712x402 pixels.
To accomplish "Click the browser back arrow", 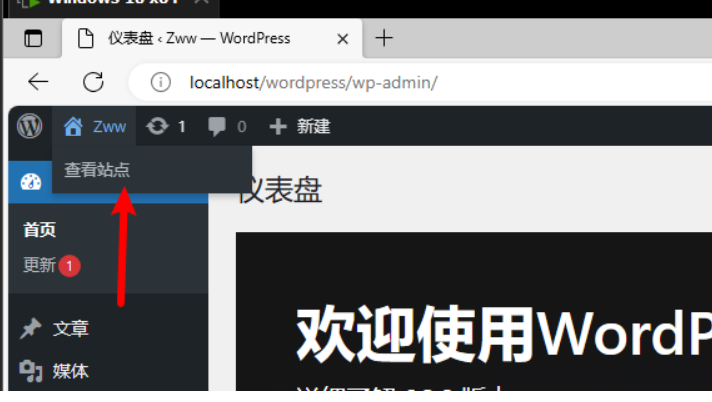I will [x=38, y=82].
